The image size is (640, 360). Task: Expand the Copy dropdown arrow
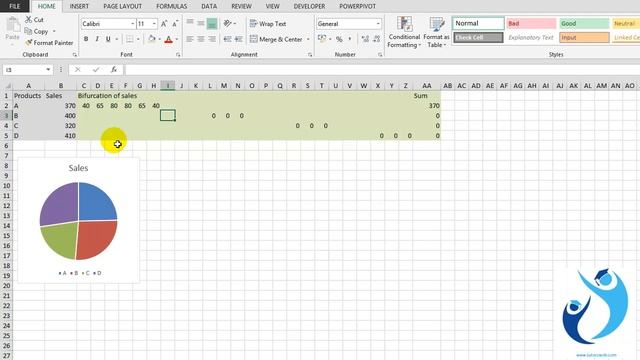tap(54, 31)
